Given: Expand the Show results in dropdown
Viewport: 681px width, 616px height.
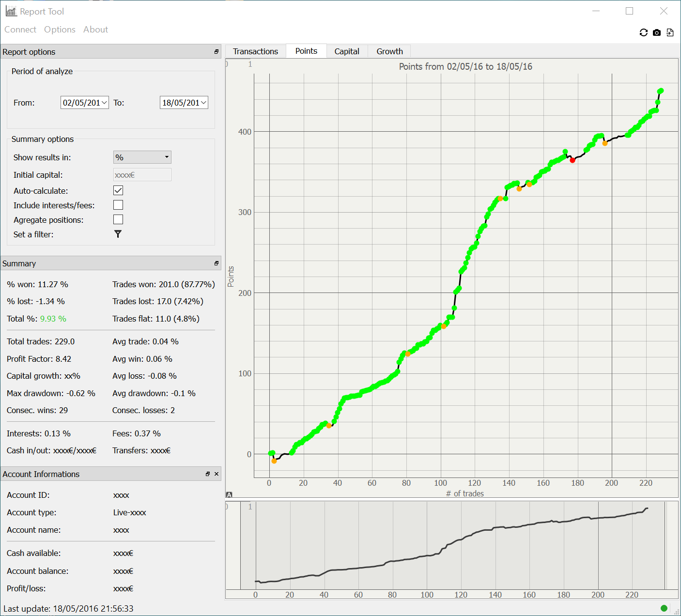Looking at the screenshot, I should coord(142,157).
